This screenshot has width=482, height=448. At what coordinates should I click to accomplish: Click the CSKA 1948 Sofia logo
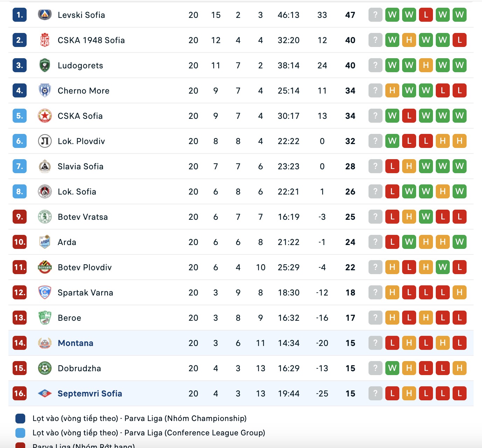point(44,40)
